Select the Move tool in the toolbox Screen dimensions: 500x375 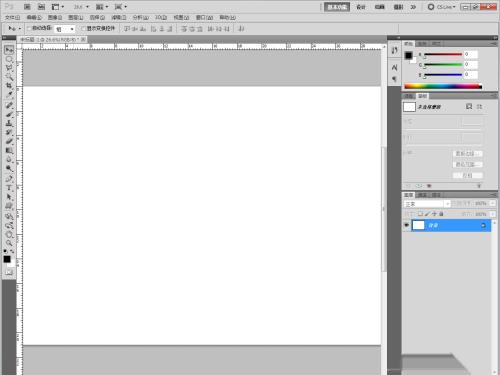click(9, 50)
